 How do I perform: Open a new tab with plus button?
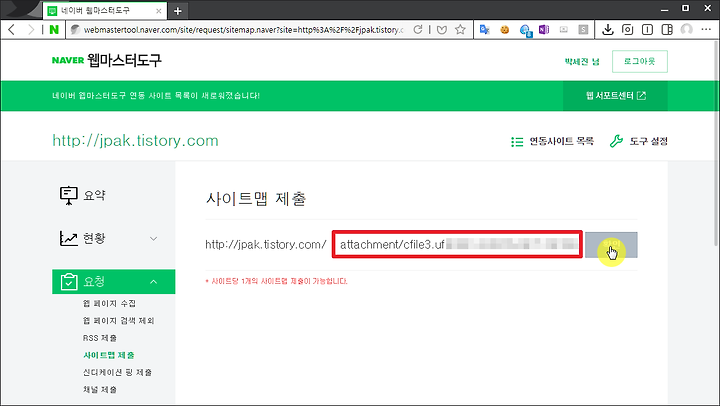tap(178, 11)
